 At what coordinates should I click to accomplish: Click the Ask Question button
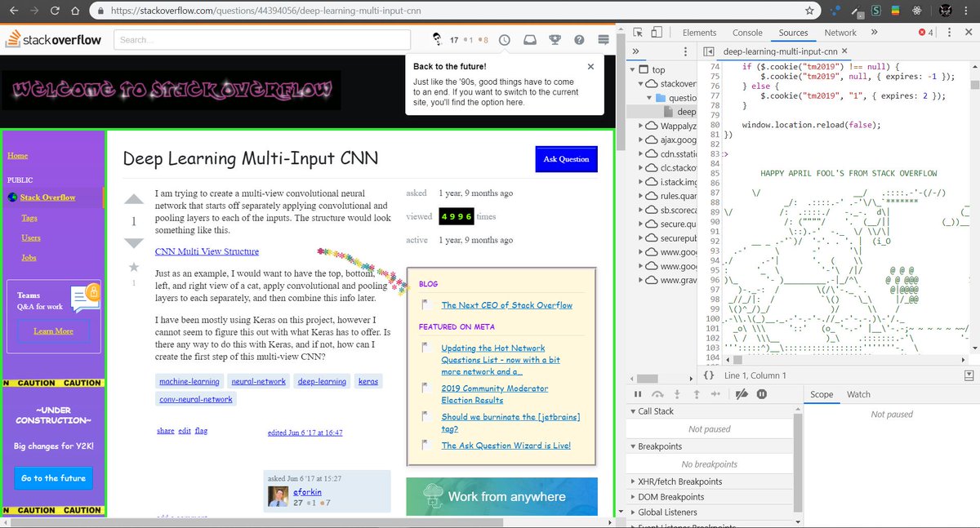click(567, 159)
